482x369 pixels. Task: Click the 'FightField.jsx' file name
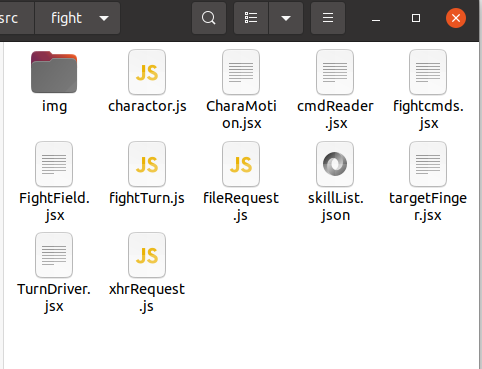[54, 207]
